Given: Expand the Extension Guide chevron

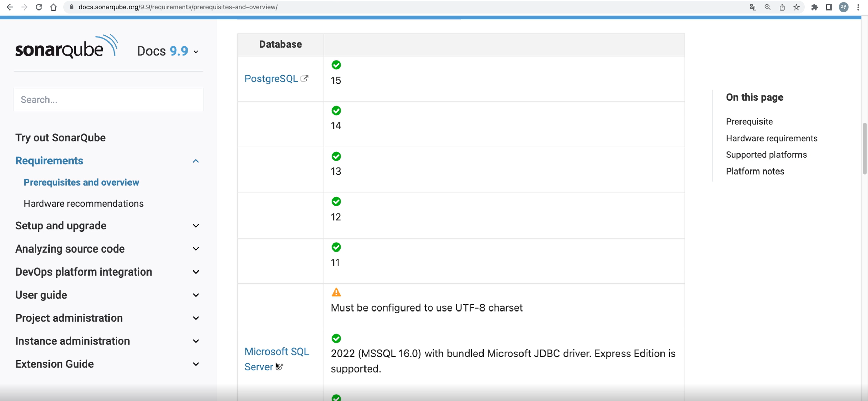Looking at the screenshot, I should (x=196, y=364).
